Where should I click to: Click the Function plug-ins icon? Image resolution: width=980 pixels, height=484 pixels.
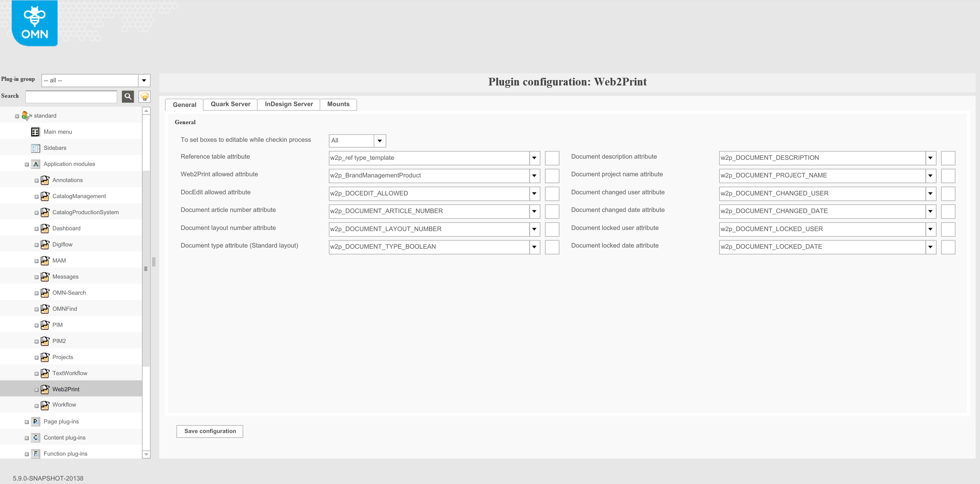[35, 453]
